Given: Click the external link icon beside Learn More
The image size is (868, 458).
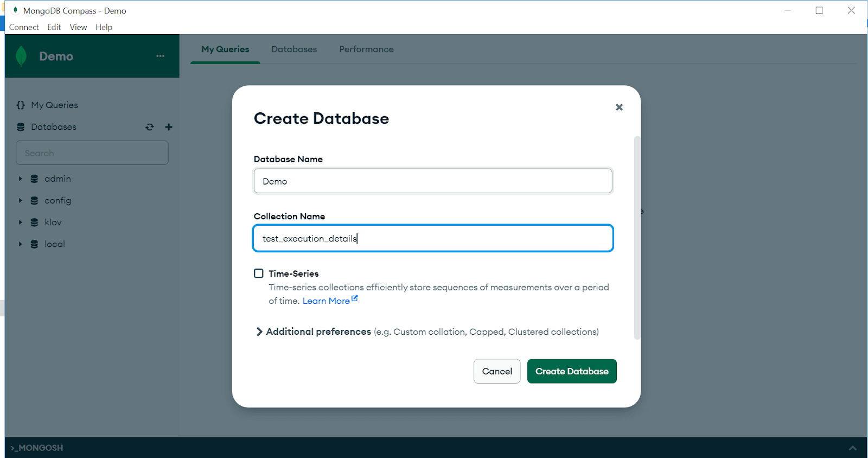Looking at the screenshot, I should pos(354,298).
